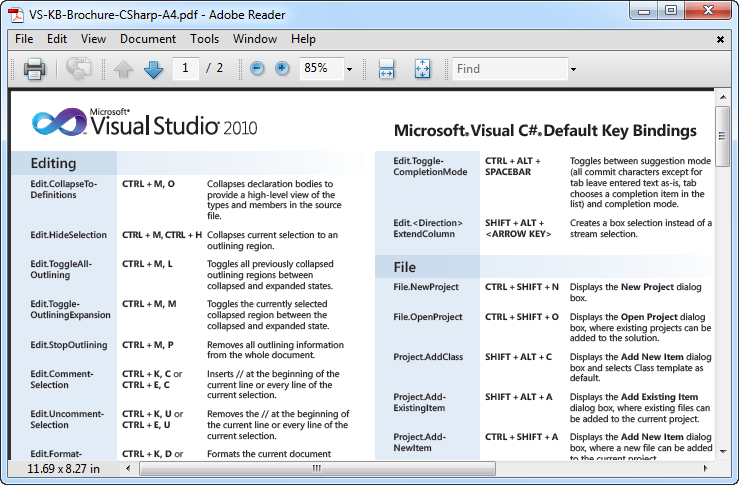The image size is (739, 485).
Task: Click CTRL + SHIFT + O shortcut text
Action: (522, 317)
